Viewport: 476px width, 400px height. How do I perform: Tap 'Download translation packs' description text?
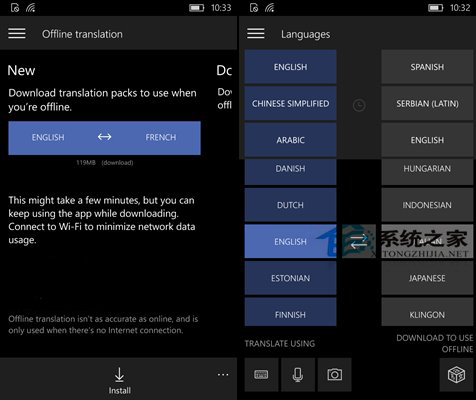coord(102,100)
